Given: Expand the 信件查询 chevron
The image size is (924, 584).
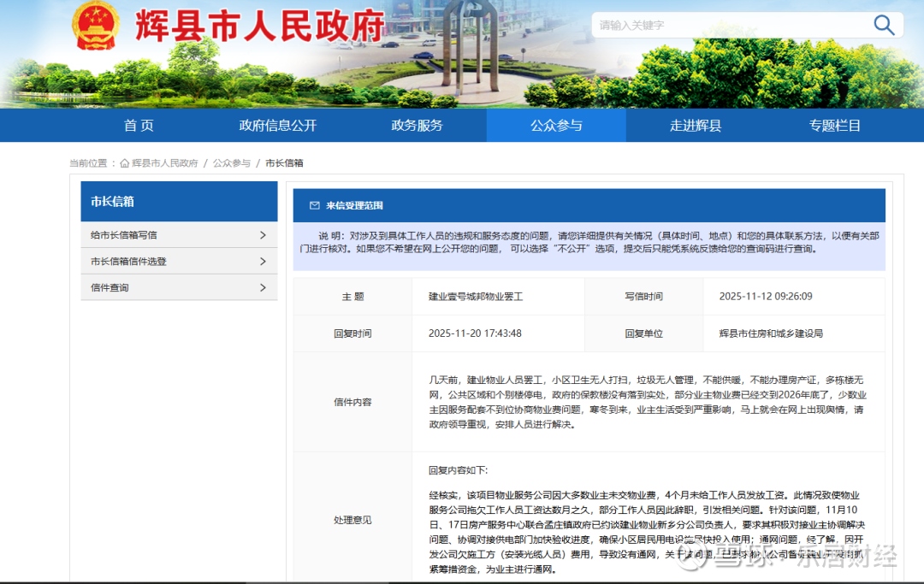Looking at the screenshot, I should (x=263, y=288).
